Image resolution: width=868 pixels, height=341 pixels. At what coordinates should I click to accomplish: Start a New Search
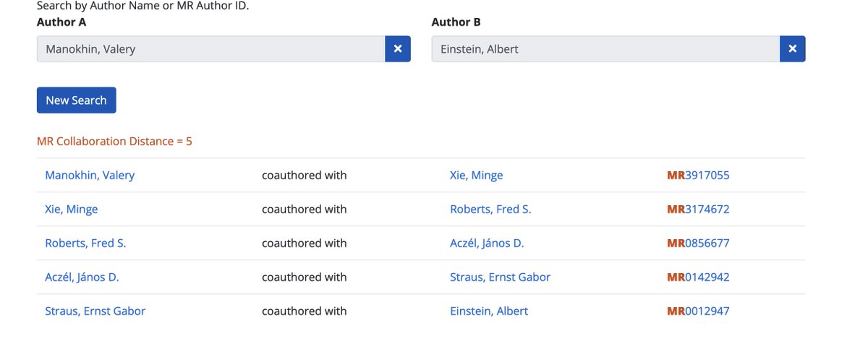coord(76,100)
